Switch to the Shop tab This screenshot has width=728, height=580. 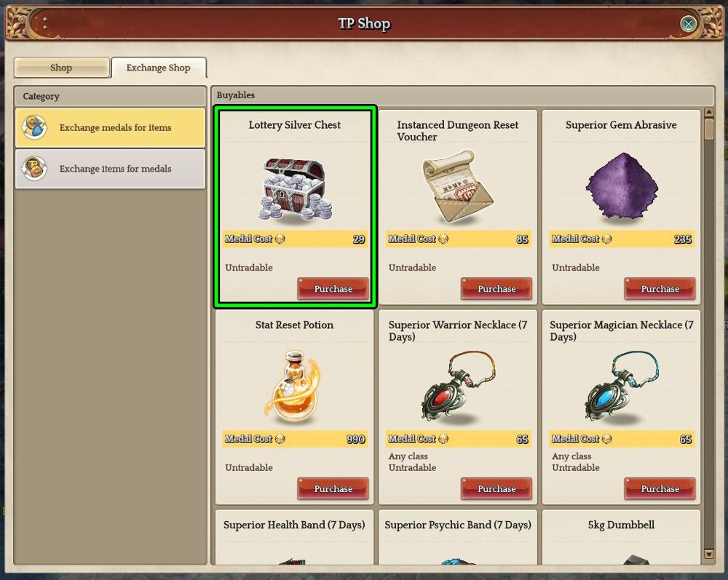click(x=62, y=68)
